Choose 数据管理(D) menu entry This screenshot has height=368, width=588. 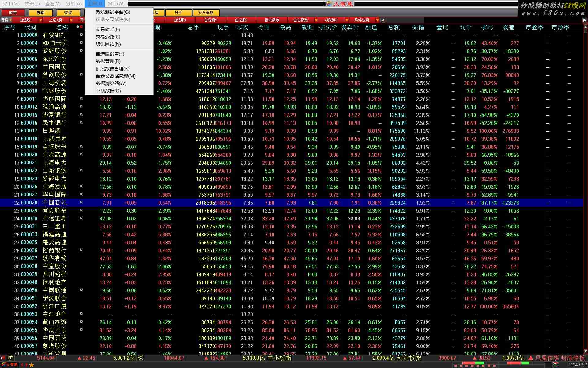108,61
